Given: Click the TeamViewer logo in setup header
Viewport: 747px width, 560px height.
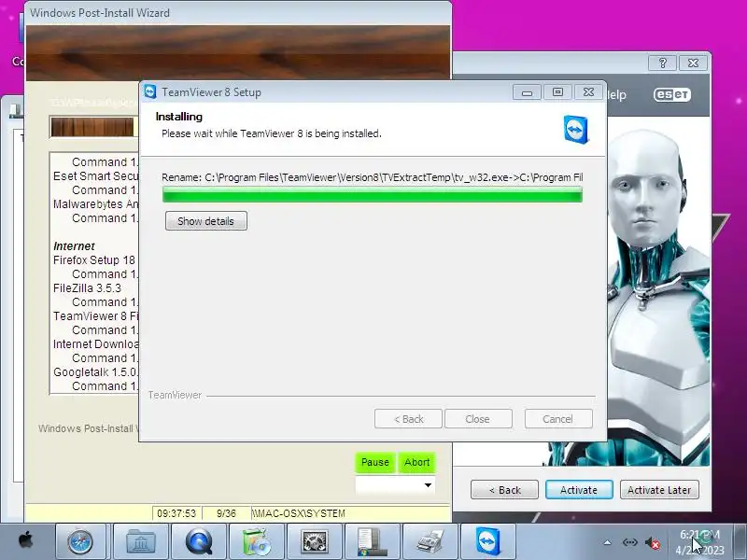Looking at the screenshot, I should (x=576, y=129).
